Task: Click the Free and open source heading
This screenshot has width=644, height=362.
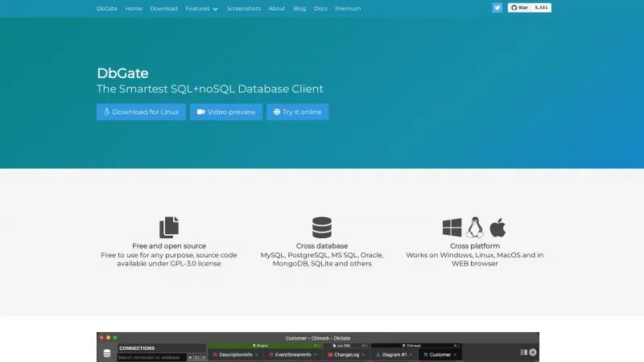Action: 169,246
